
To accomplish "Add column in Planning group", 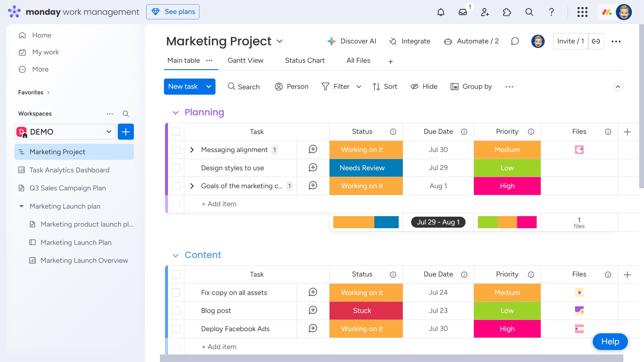I will click(x=627, y=132).
